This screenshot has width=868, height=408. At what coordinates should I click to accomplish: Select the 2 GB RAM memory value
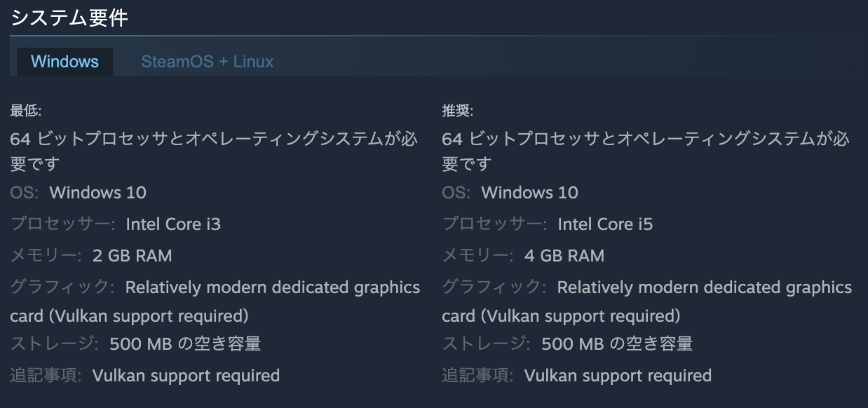tap(132, 255)
